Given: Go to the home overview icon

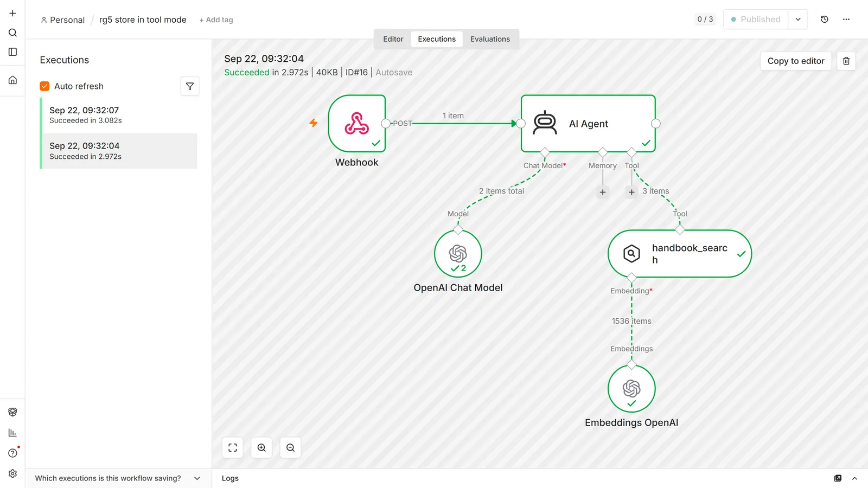Looking at the screenshot, I should 12,80.
